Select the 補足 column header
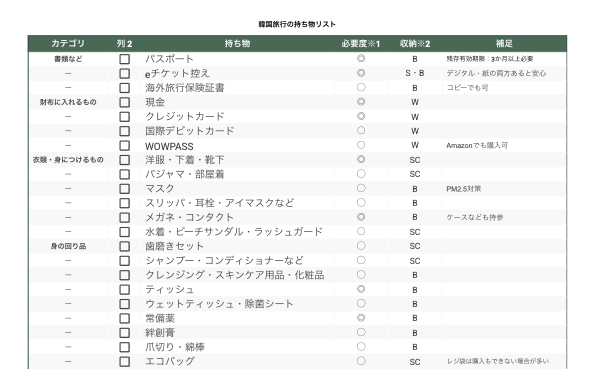Screen dimensions: 595x369 (504, 44)
